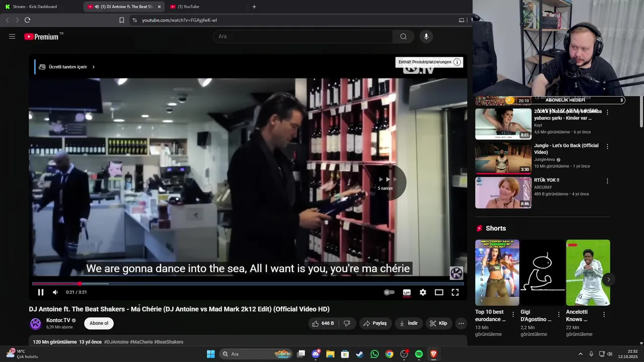Click the #MaCherie hashtag link
Viewport: 644px width, 362px height.
point(141,342)
